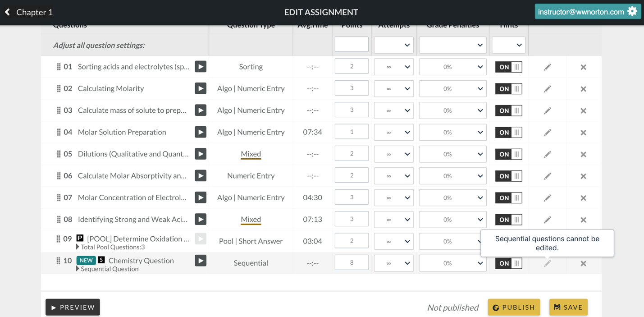Switch hints toggle for question 10
Image resolution: width=644 pixels, height=317 pixels.
coord(508,263)
